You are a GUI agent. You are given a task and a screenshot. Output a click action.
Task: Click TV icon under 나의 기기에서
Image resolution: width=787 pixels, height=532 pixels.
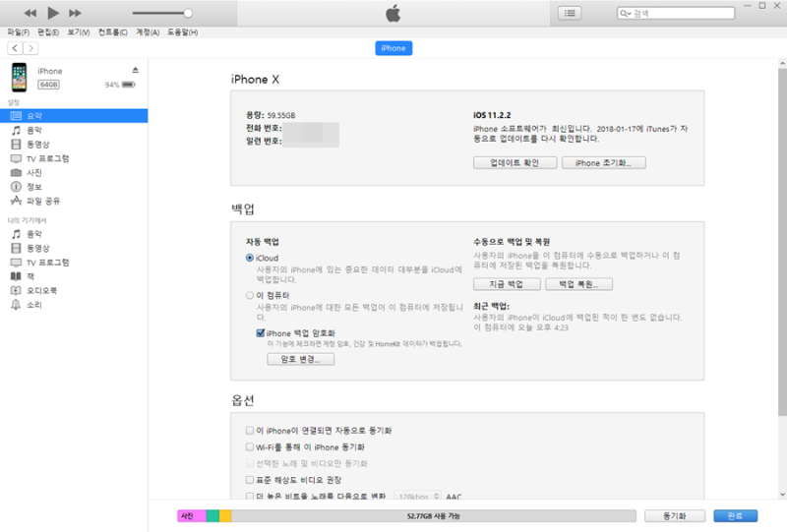(16, 263)
